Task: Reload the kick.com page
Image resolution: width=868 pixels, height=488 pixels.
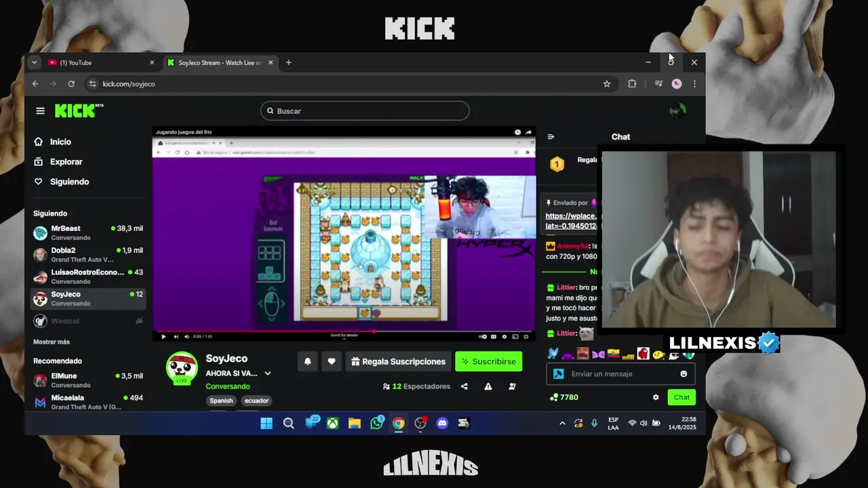Action: click(x=71, y=84)
